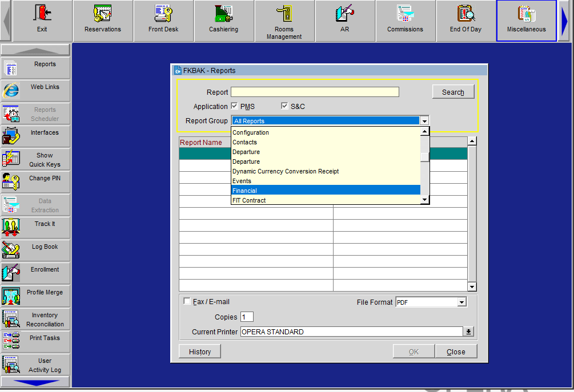Open the Front Desk module

[x=163, y=14]
